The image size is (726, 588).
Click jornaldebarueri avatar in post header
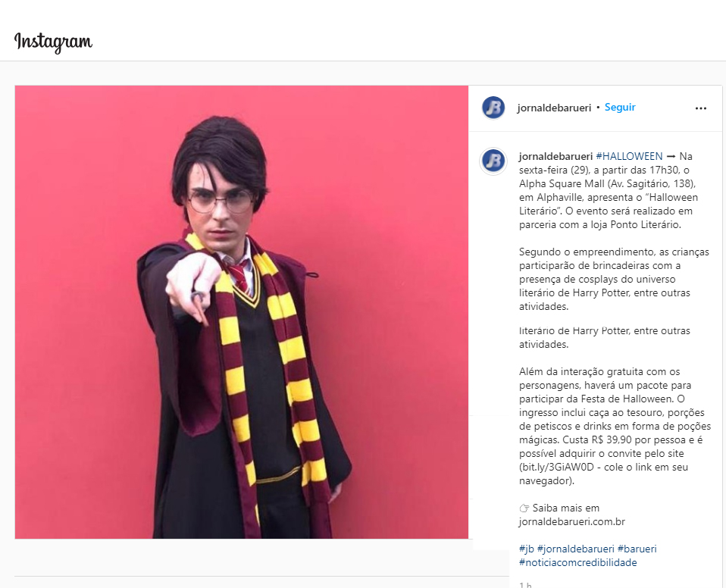(x=493, y=108)
